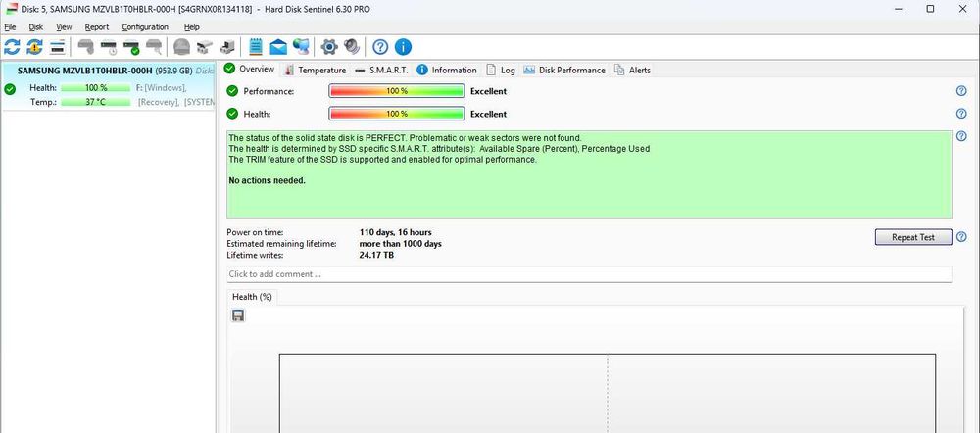Switch to the Alerts tab
Viewport: 980px width, 433px height.
pos(632,70)
